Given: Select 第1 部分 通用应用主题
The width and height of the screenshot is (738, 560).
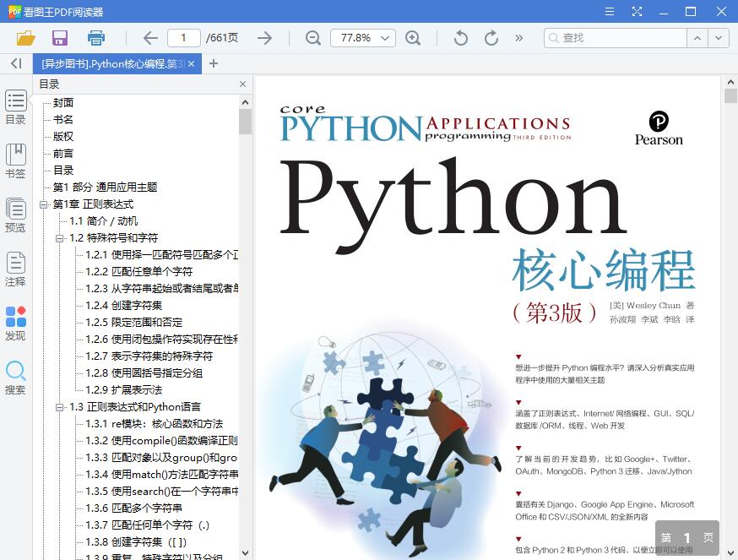Looking at the screenshot, I should [x=105, y=188].
